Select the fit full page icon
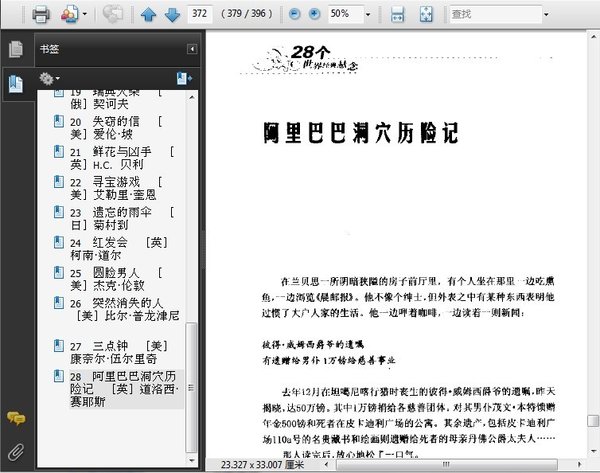This screenshot has height=473, width=600. coord(426,15)
